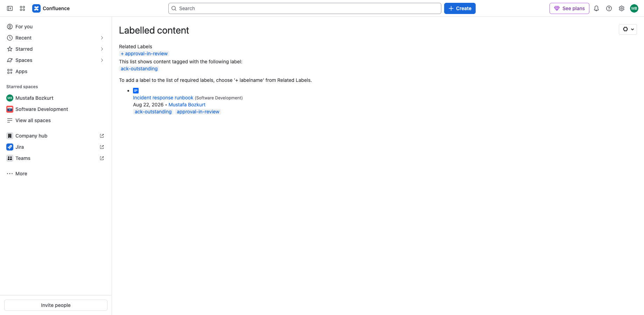Focus the Search input field
Viewport: 644px width, 315px height.
tap(304, 8)
